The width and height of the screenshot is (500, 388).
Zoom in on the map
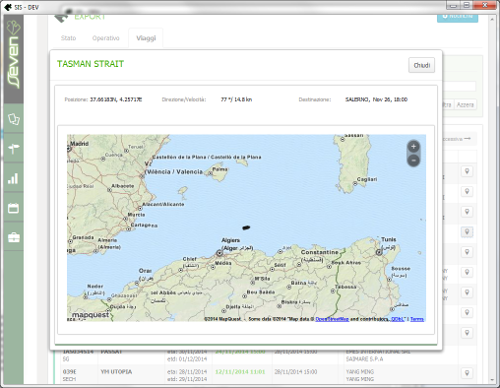tap(413, 146)
